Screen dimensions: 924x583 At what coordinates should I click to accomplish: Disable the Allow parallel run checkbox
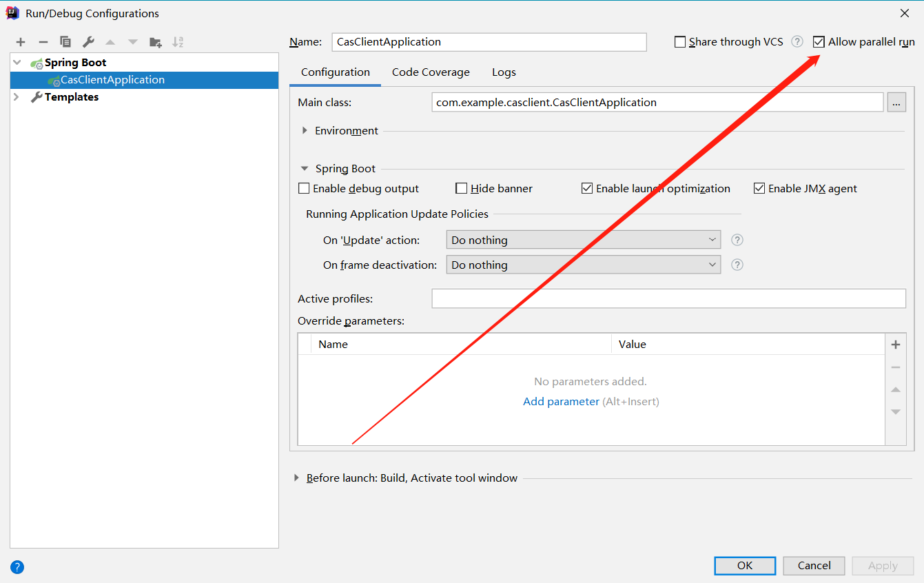[819, 42]
